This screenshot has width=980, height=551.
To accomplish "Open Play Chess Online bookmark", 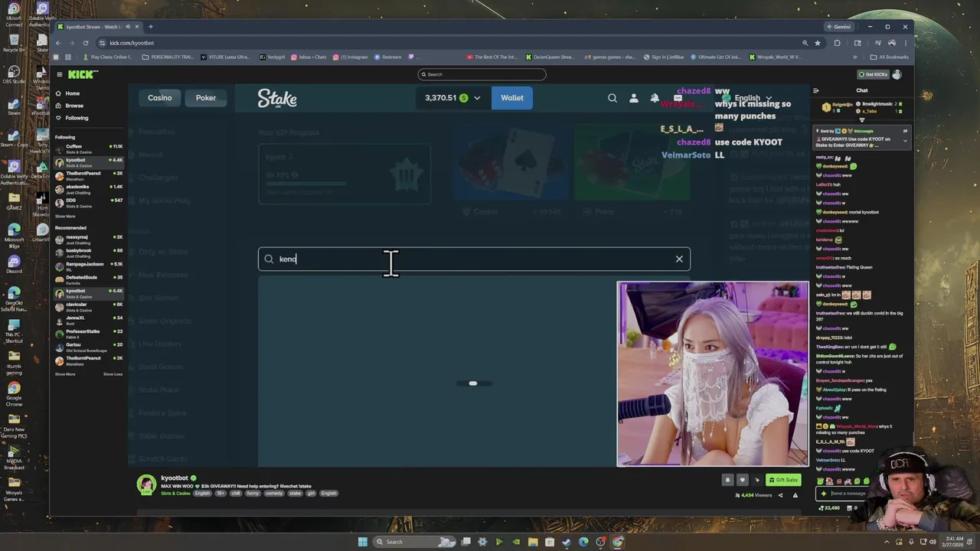I will click(107, 57).
